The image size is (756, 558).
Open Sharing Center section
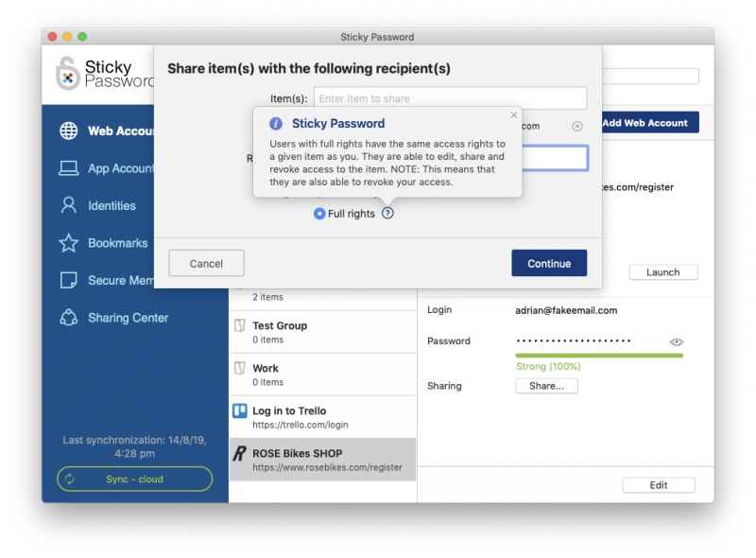(113, 318)
